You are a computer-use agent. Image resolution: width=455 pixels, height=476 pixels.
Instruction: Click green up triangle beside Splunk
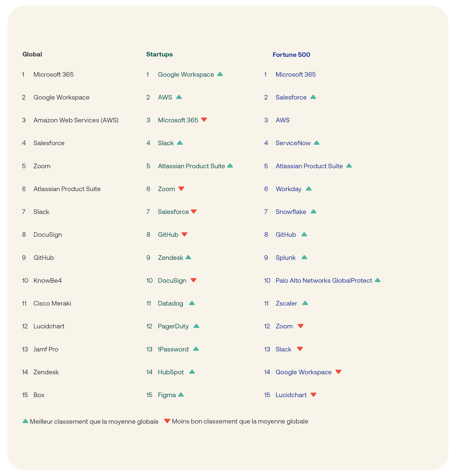[x=304, y=257]
